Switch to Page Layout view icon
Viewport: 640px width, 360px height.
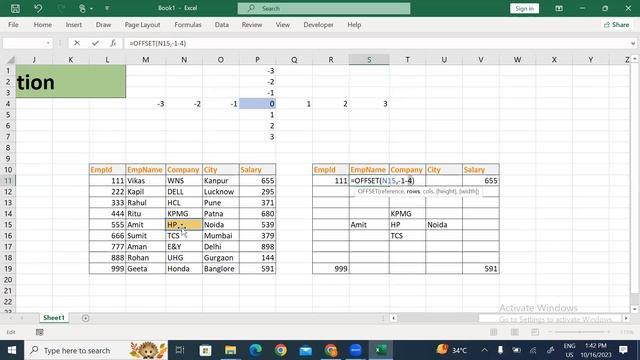[x=514, y=332]
